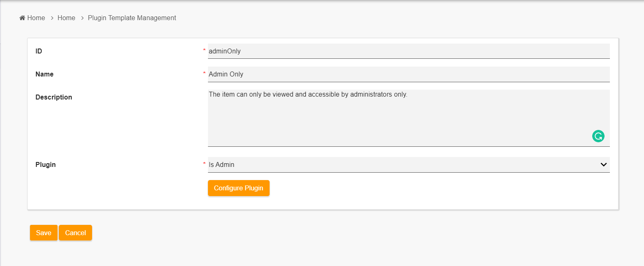Click the Plugin field label

click(46, 165)
